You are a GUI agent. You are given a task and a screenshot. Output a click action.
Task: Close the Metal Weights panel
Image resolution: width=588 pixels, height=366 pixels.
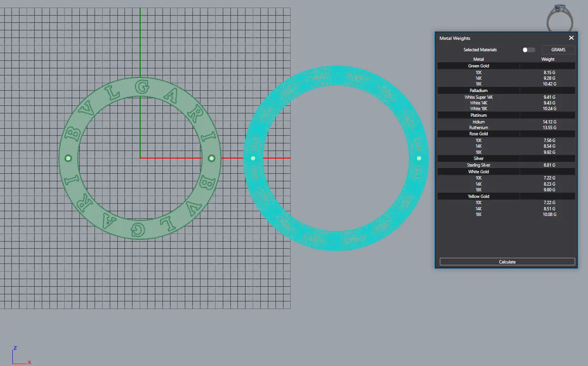pyautogui.click(x=571, y=38)
